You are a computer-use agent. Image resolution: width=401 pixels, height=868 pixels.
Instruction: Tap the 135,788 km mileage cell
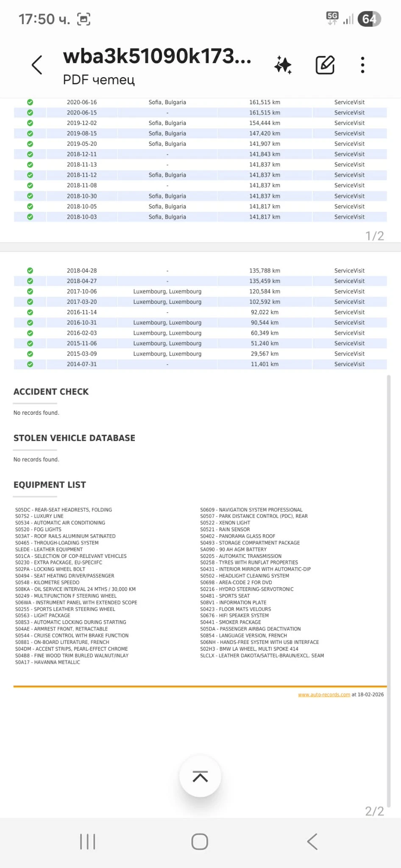pos(265,270)
